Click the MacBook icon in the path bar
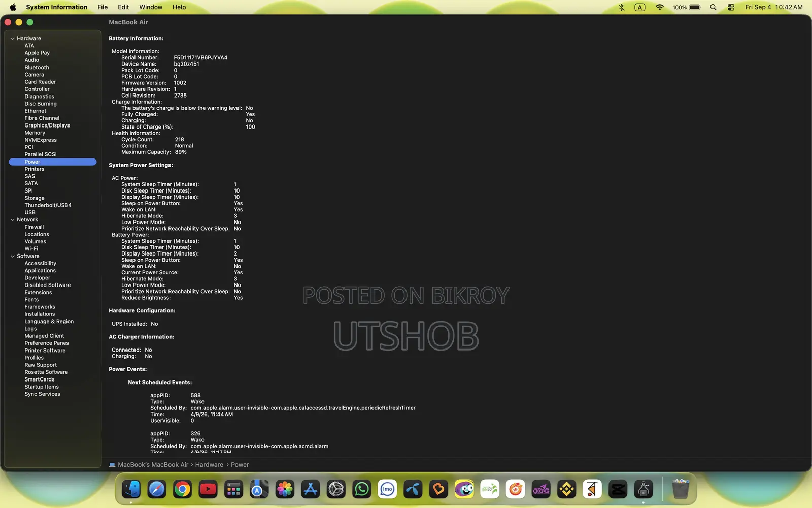The height and width of the screenshot is (508, 812). 112,465
